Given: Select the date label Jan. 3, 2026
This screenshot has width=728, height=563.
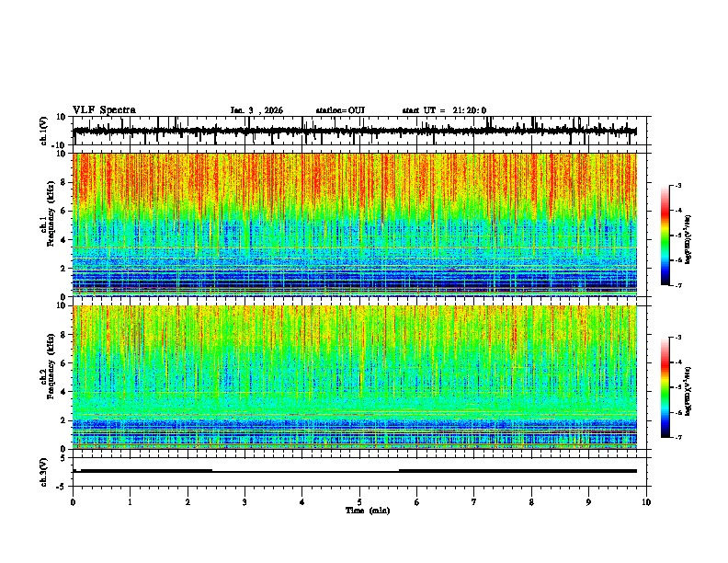Looking at the screenshot, I should click(256, 110).
